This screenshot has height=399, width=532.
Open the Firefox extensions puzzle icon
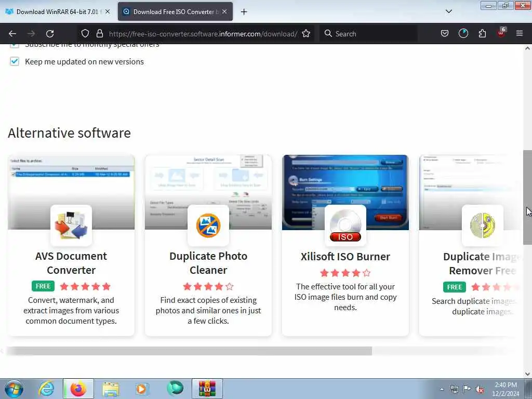(482, 34)
